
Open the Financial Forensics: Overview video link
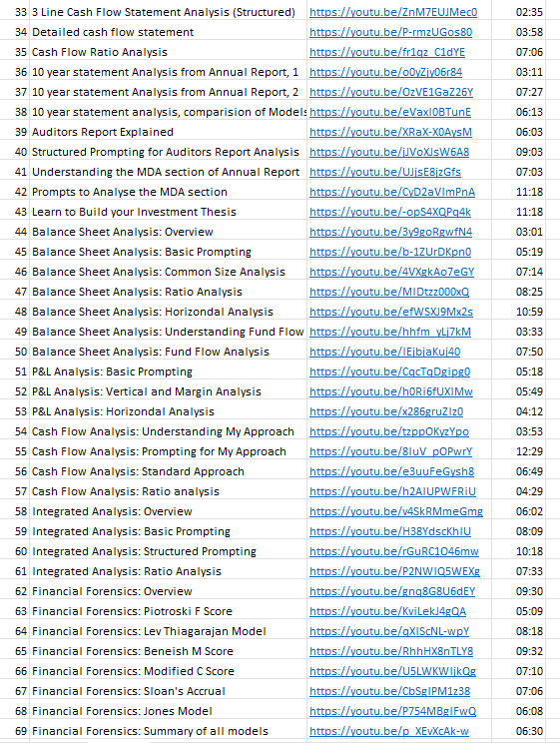tap(392, 591)
